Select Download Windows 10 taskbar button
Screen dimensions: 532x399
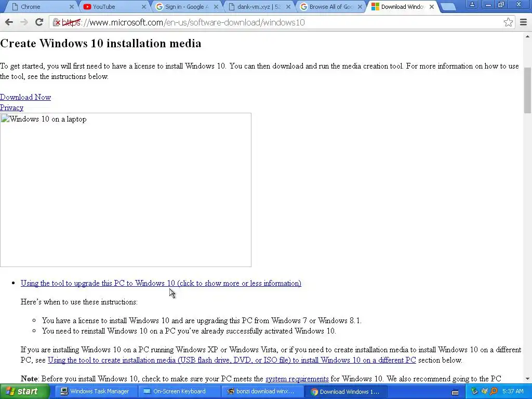345,392
